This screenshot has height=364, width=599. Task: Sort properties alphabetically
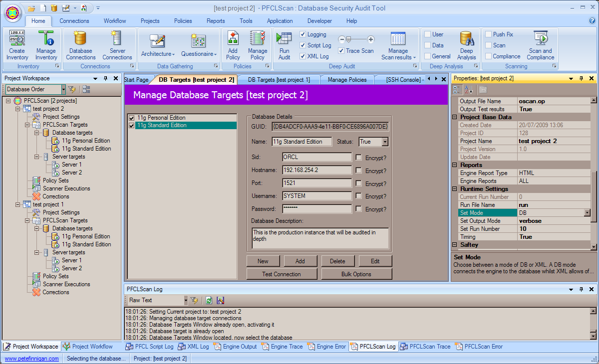(x=469, y=89)
